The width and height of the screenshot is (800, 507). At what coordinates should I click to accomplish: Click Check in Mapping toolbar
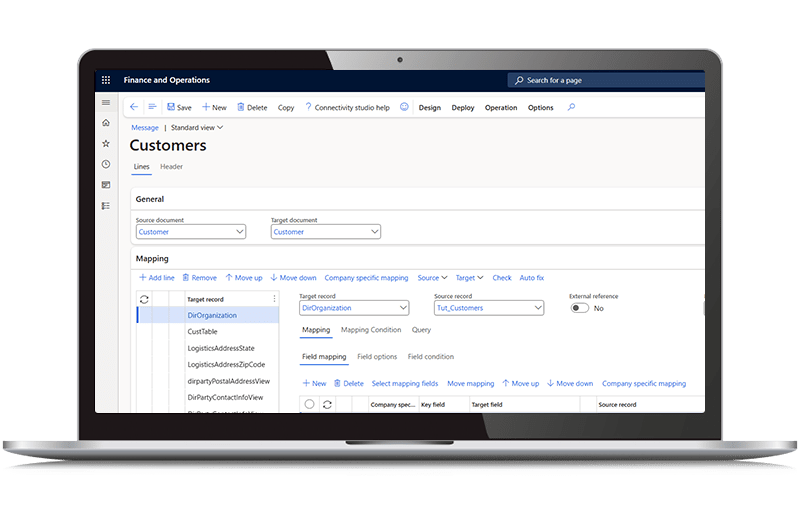click(502, 278)
